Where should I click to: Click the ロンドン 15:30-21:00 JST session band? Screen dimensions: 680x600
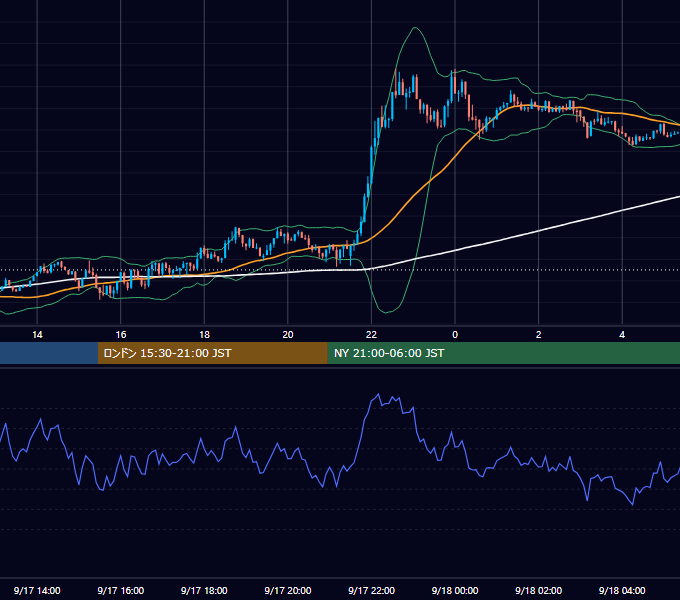(x=212, y=353)
